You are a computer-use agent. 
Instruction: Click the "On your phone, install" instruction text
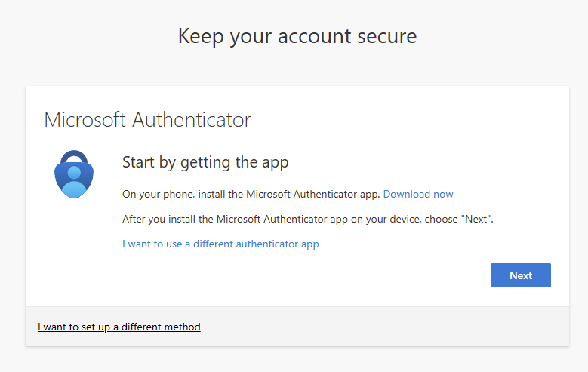point(251,194)
